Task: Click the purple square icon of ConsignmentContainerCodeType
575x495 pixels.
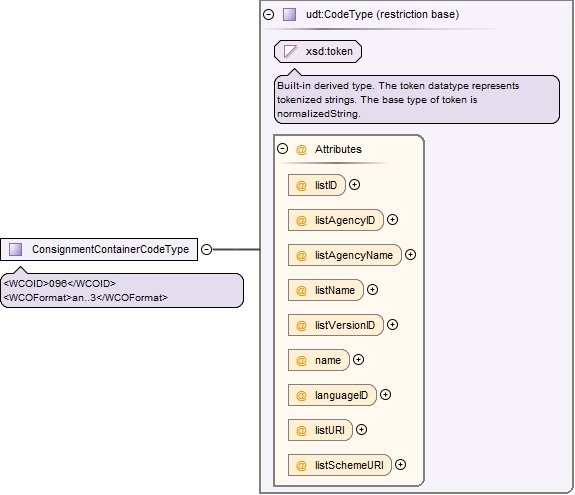Action: tap(15, 249)
